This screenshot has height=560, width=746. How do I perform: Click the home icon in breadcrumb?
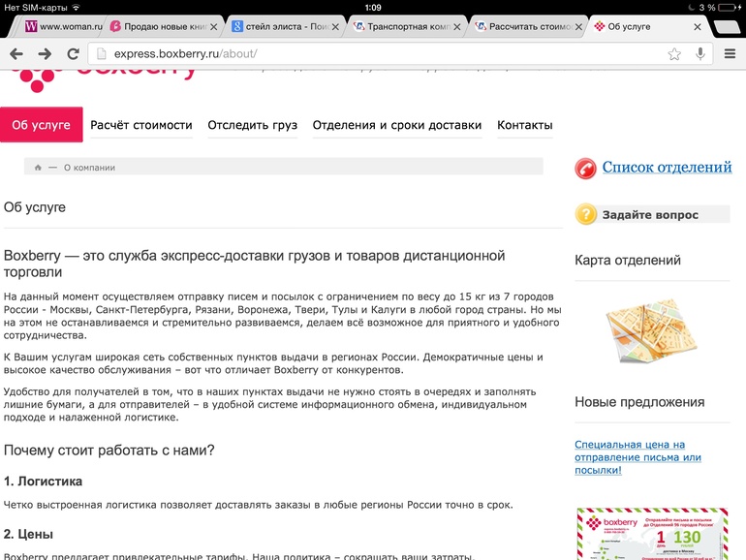pyautogui.click(x=38, y=168)
